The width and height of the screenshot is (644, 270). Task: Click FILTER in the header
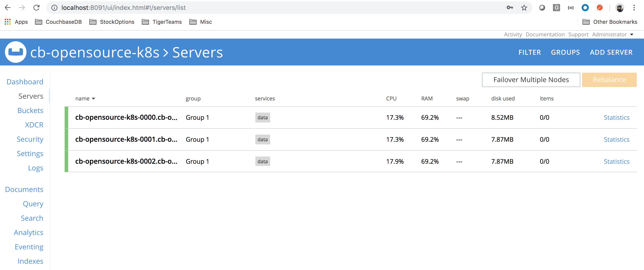[530, 52]
